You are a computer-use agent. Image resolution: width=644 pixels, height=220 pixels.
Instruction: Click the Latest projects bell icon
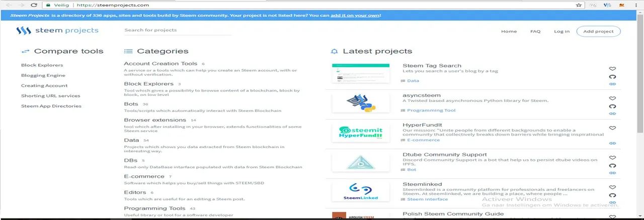[335, 51]
